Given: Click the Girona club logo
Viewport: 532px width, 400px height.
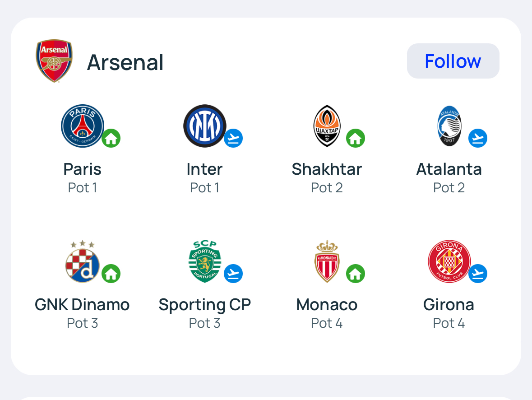Looking at the screenshot, I should pyautogui.click(x=449, y=262).
